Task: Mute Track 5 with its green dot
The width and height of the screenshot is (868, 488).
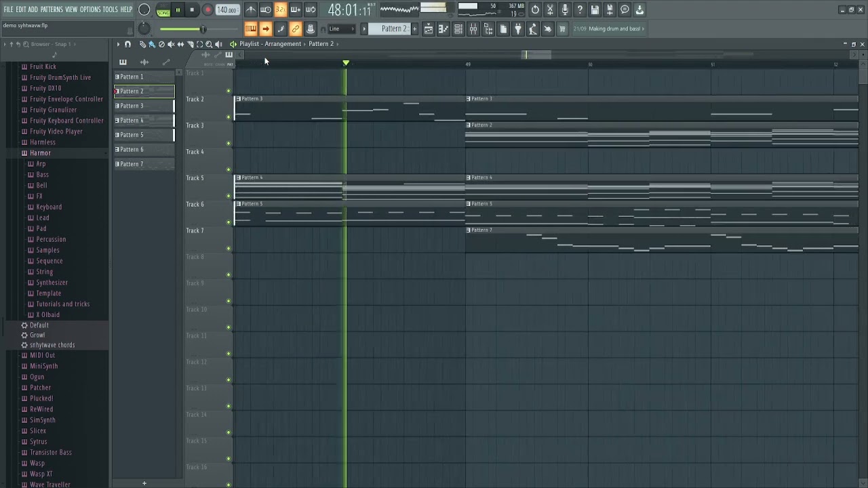Action: (229, 196)
